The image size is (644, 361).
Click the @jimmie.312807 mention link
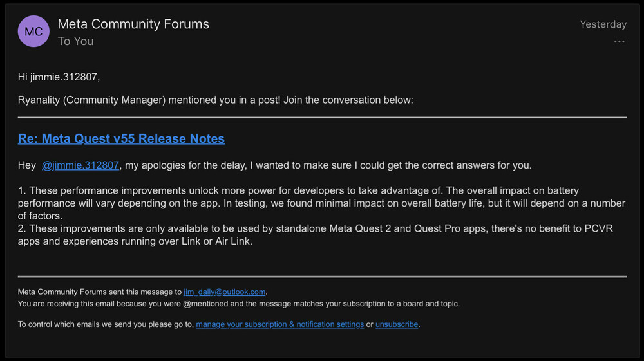coord(80,165)
